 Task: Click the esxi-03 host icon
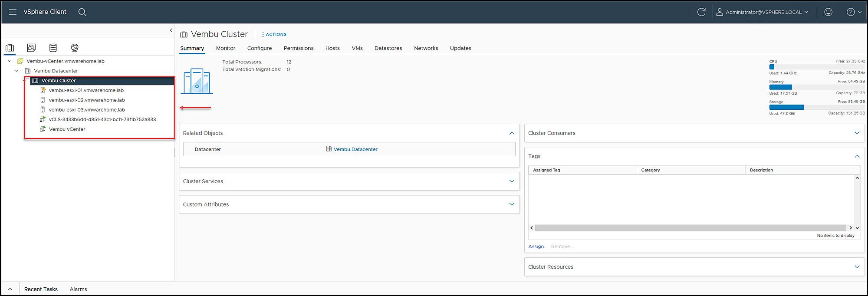click(43, 110)
